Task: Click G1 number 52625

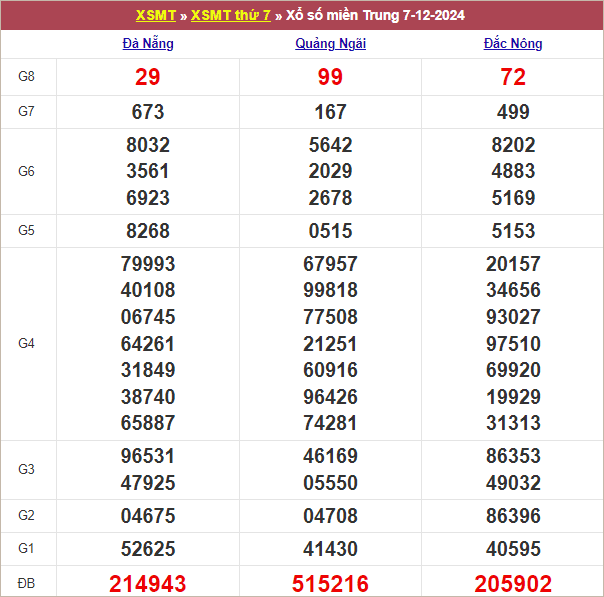Action: (148, 548)
